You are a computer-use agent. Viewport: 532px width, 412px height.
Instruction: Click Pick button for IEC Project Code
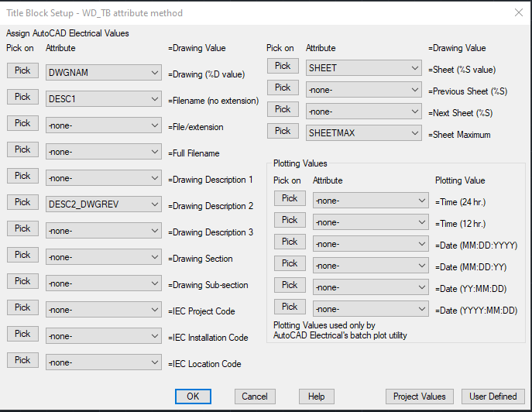[x=22, y=307]
